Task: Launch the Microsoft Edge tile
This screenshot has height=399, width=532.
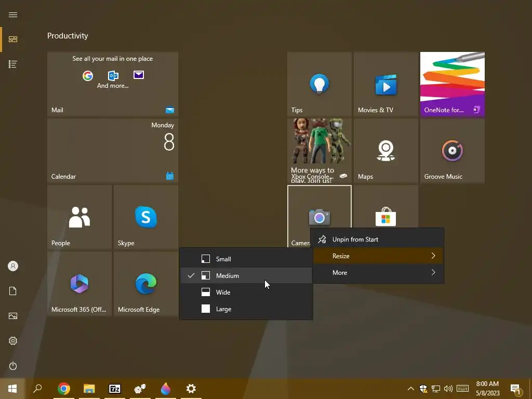Action: (x=146, y=283)
